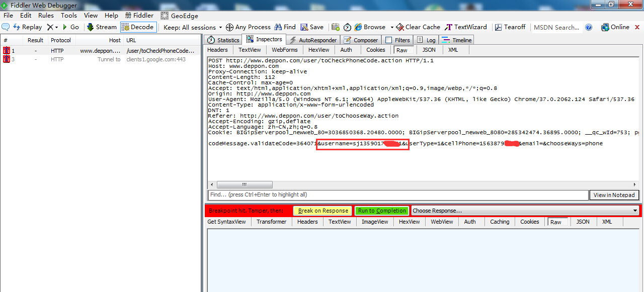Open the Tools menu
The height and width of the screenshot is (292, 644).
click(69, 16)
